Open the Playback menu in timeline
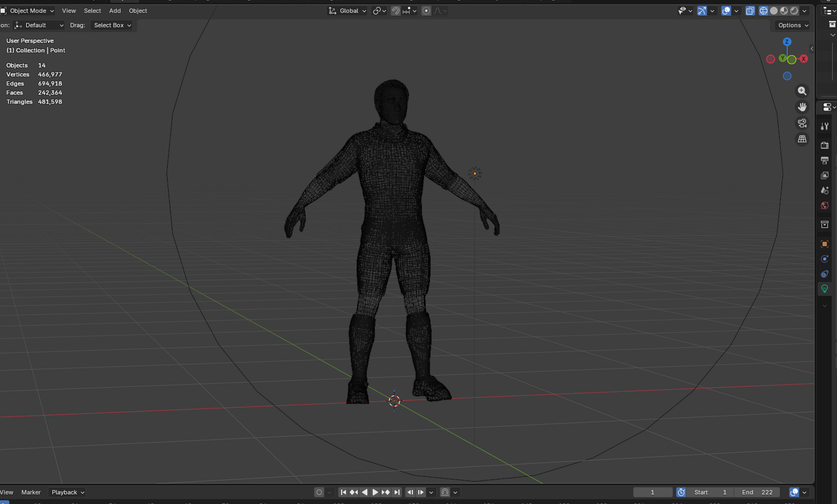Image resolution: width=837 pixels, height=504 pixels. point(68,492)
